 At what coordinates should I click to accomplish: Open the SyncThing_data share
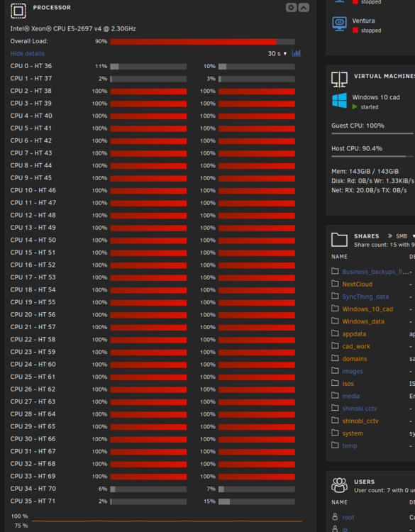[365, 297]
